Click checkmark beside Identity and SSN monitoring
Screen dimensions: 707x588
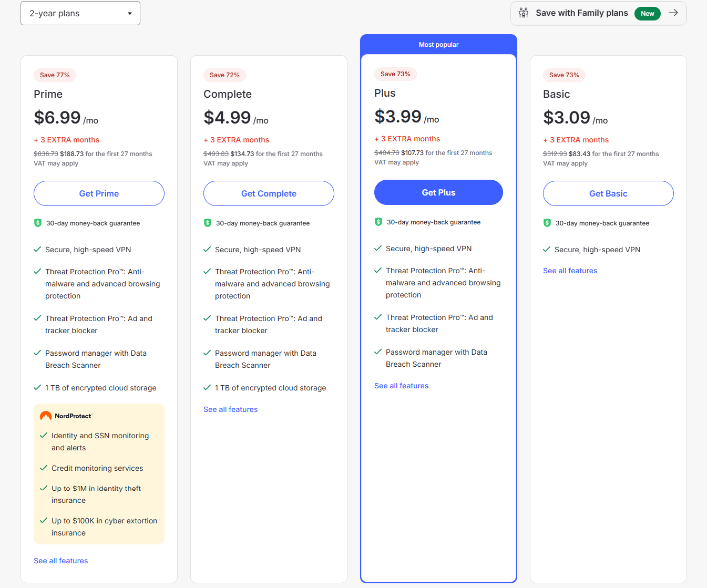pos(44,436)
